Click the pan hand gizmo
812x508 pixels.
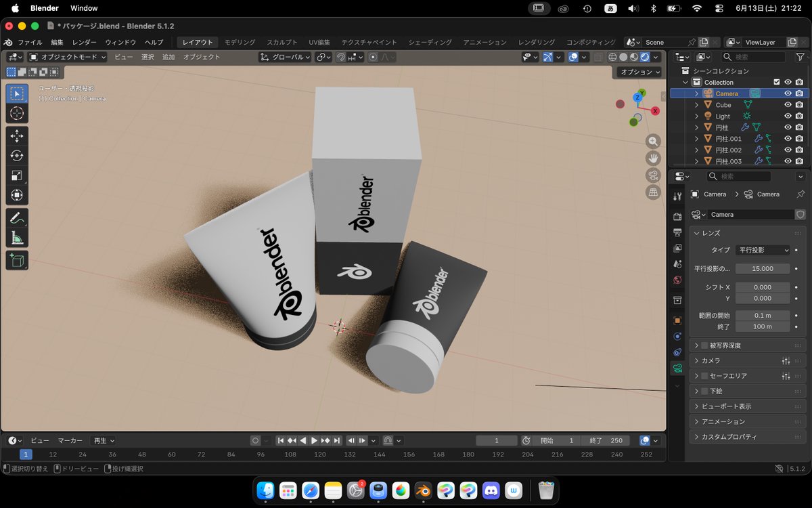click(653, 158)
